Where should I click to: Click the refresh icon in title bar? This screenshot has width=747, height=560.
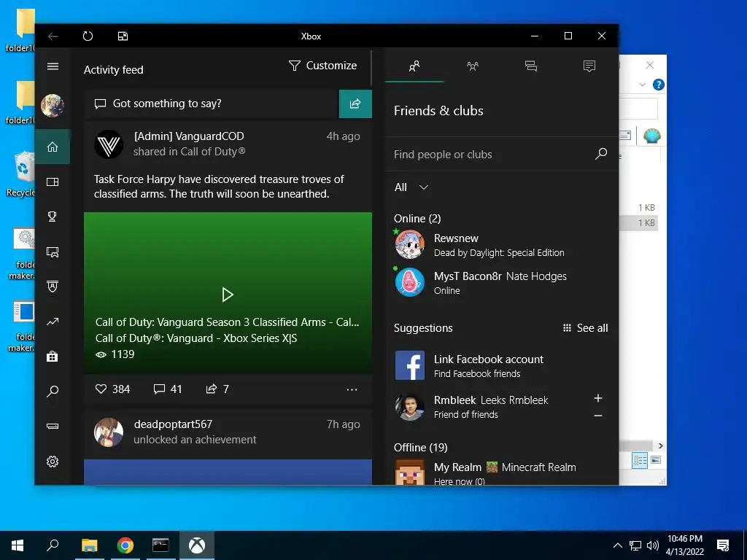coord(88,36)
